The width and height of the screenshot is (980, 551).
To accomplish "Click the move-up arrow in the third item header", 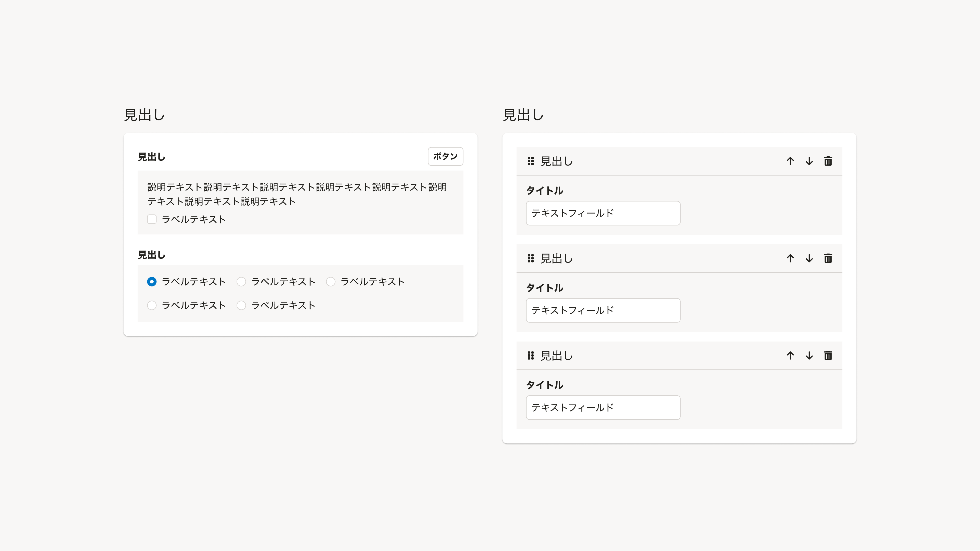I will point(790,356).
